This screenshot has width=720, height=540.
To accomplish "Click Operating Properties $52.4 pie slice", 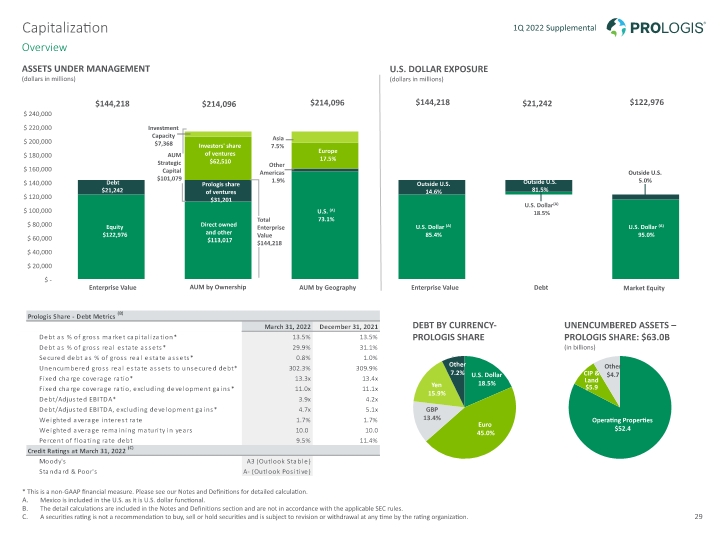I will (622, 424).
